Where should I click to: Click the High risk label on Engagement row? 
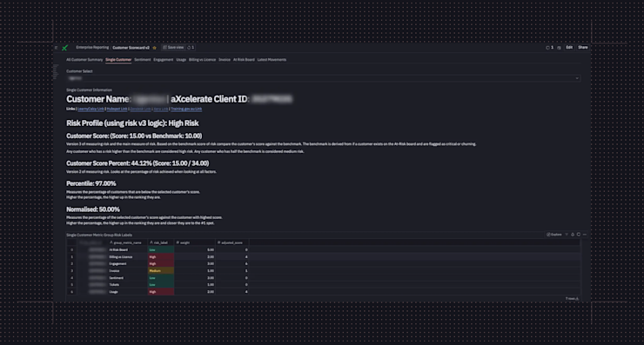click(161, 264)
